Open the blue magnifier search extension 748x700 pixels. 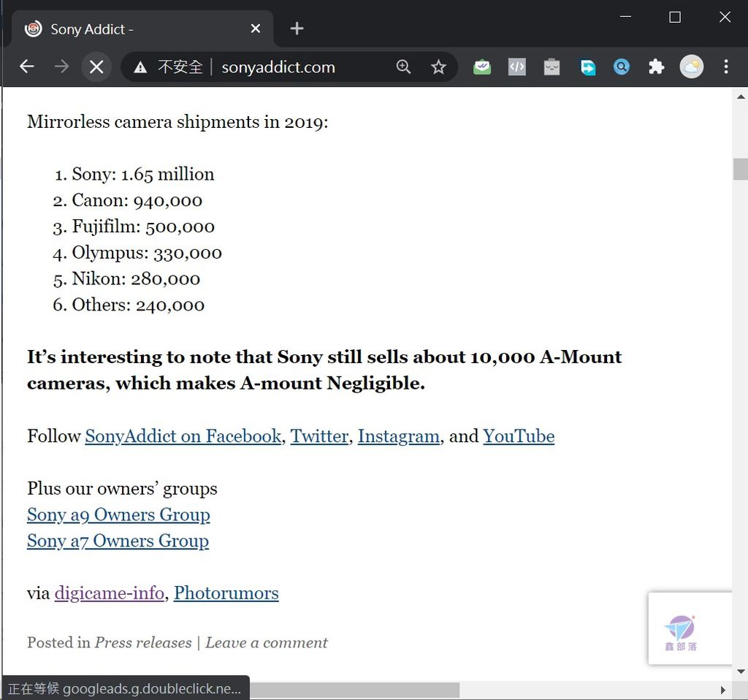[x=621, y=66]
